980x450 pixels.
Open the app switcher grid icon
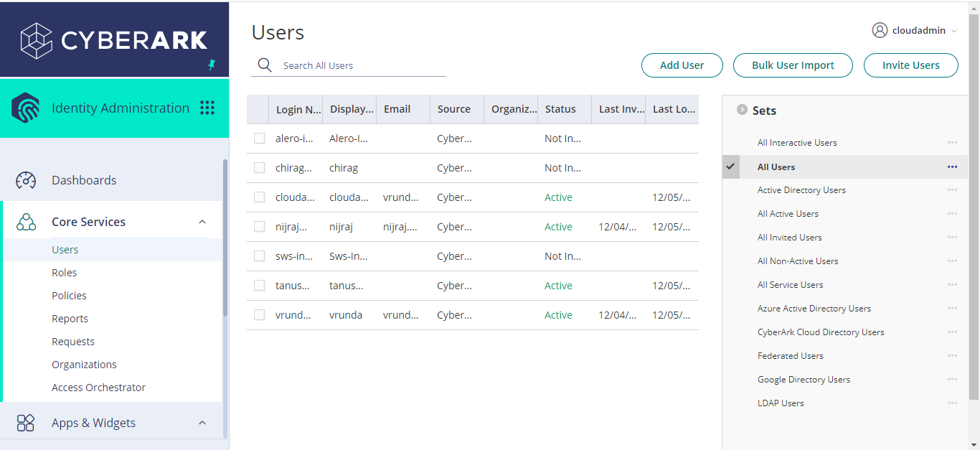[x=207, y=108]
